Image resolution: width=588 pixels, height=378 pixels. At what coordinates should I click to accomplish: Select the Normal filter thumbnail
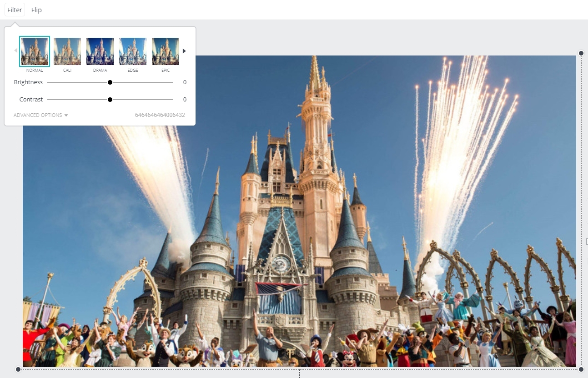35,51
